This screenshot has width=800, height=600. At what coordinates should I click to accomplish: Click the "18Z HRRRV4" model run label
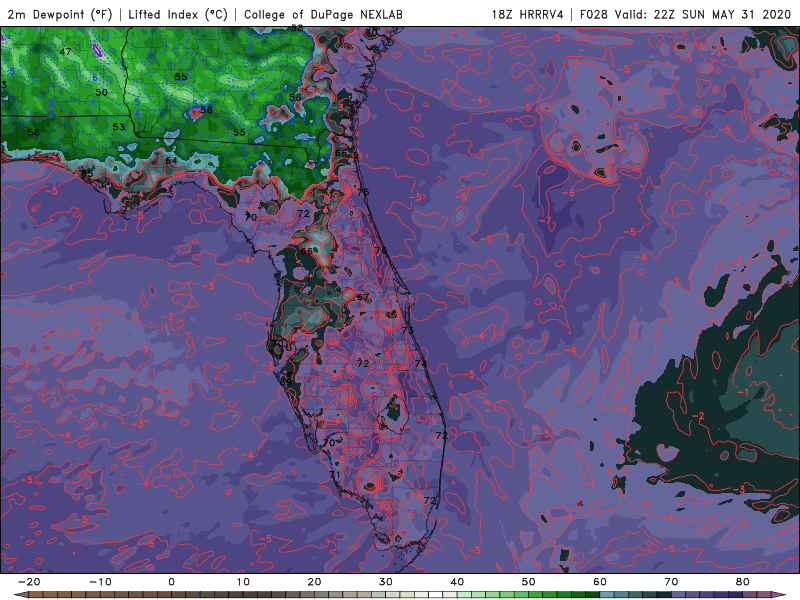coord(527,14)
